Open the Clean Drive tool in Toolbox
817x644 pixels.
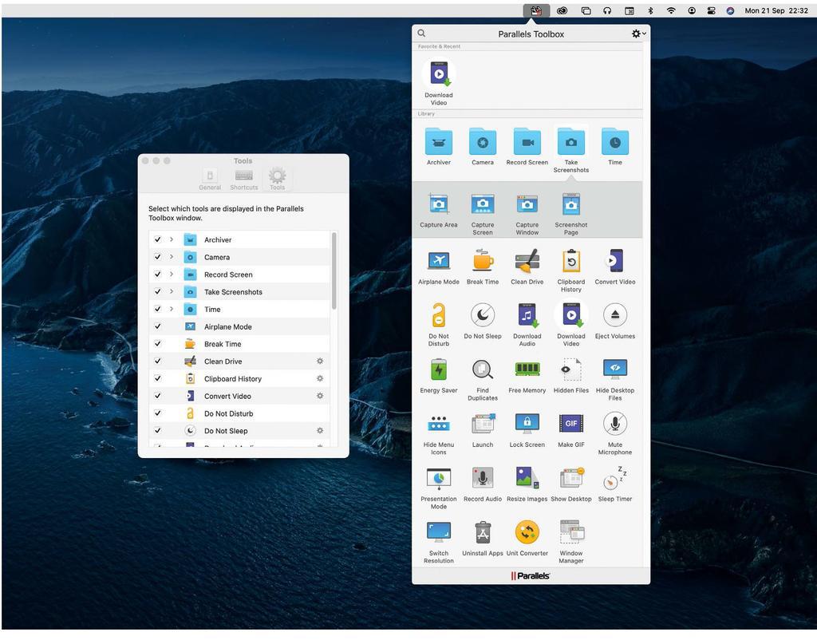coord(527,261)
